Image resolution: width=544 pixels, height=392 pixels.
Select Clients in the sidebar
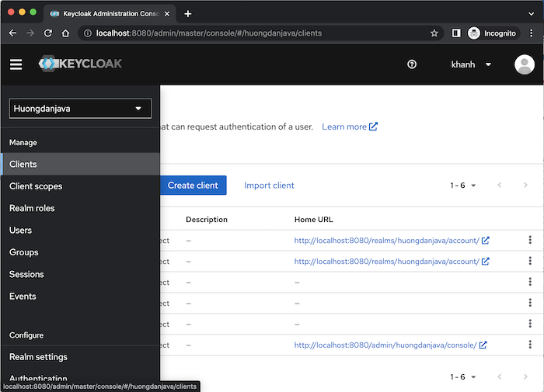[81, 164]
